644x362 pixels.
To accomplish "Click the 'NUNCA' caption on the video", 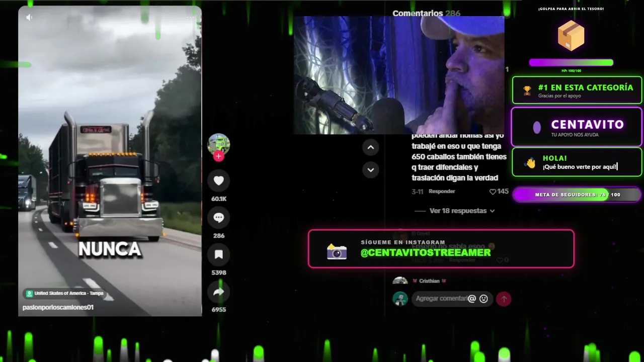I will 110,249.
